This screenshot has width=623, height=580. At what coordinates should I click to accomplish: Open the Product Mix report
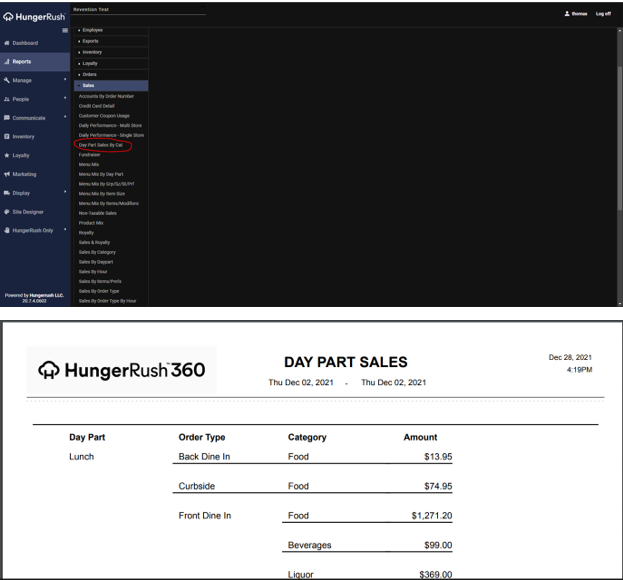(x=91, y=223)
